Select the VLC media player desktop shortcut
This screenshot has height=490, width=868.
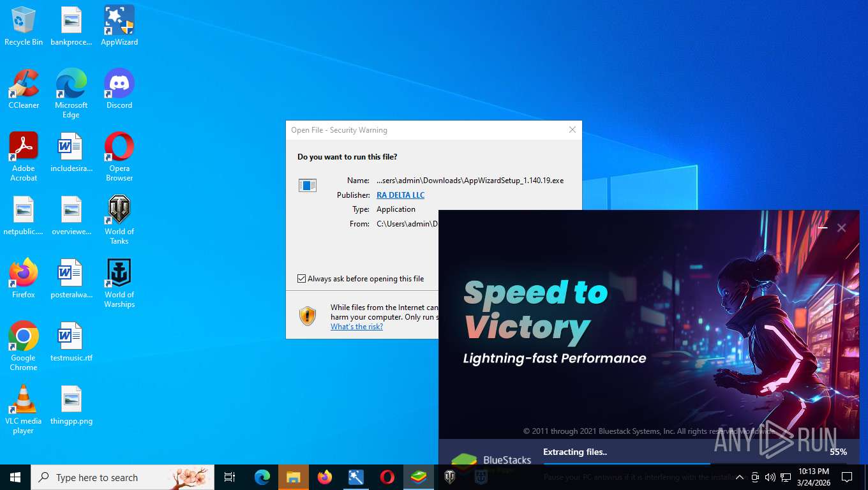[24, 410]
